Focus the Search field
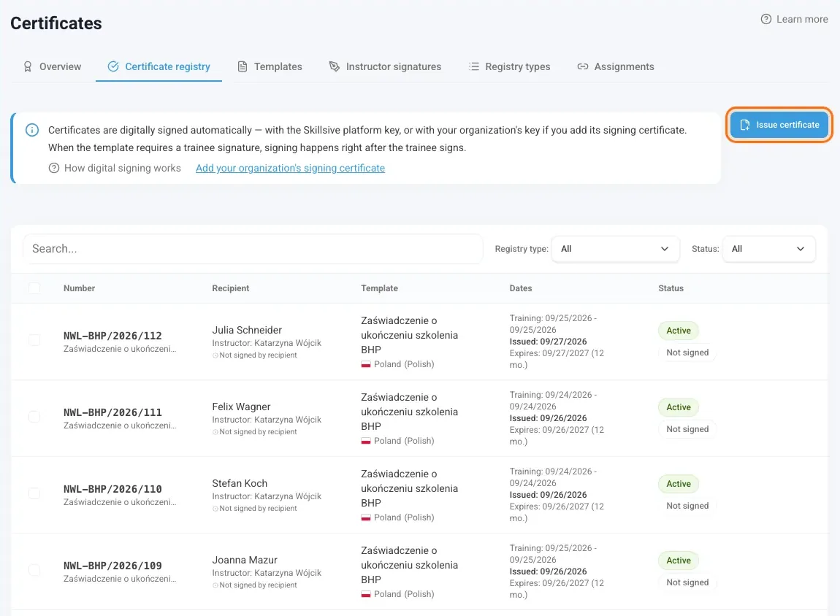 click(253, 249)
